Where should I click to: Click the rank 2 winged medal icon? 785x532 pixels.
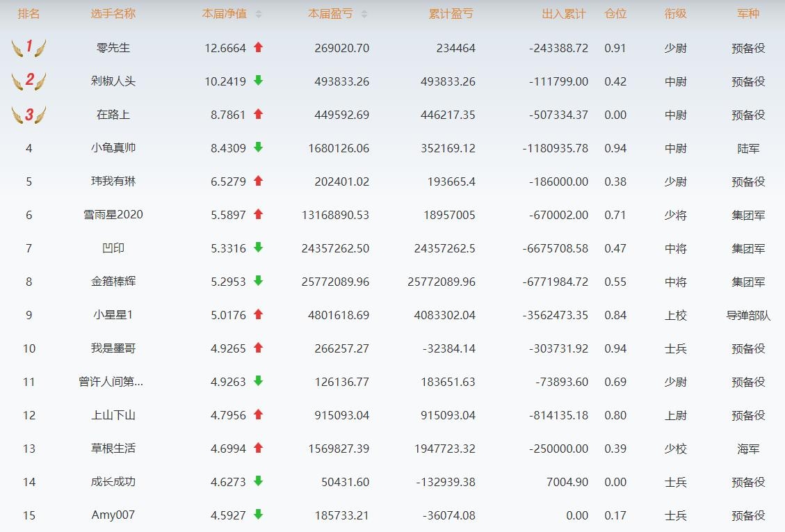[29, 81]
